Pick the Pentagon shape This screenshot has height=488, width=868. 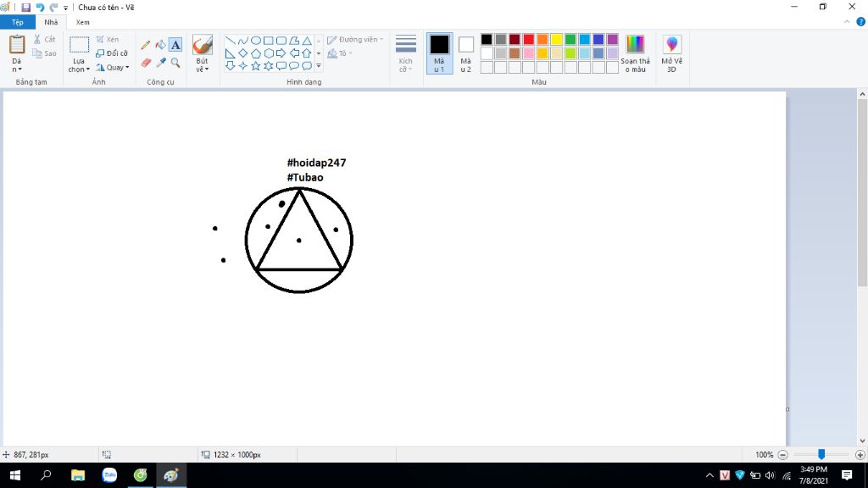pyautogui.click(x=256, y=53)
